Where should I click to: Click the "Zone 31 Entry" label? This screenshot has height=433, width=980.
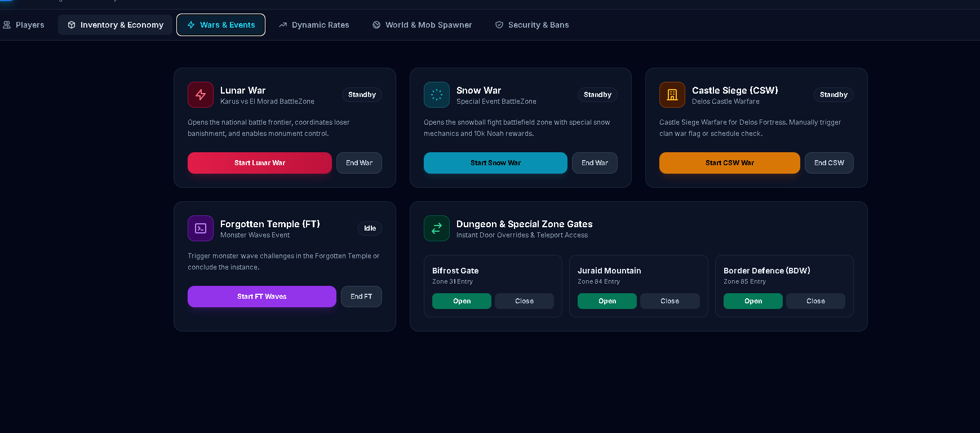[453, 281]
